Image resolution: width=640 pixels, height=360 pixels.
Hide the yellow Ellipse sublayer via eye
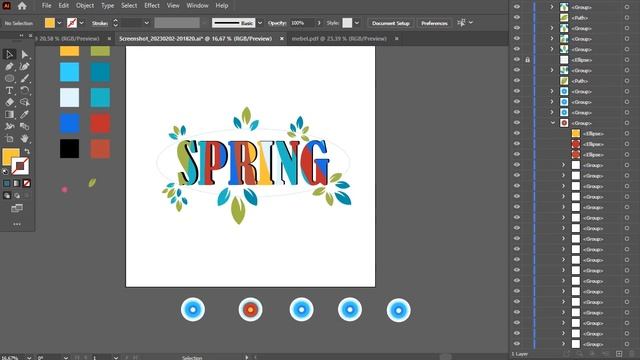coord(517,133)
